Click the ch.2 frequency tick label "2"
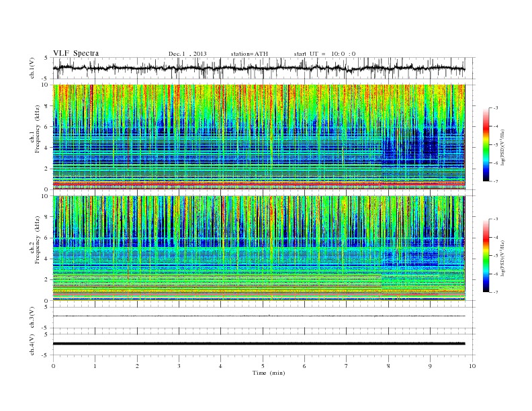 tap(46, 280)
